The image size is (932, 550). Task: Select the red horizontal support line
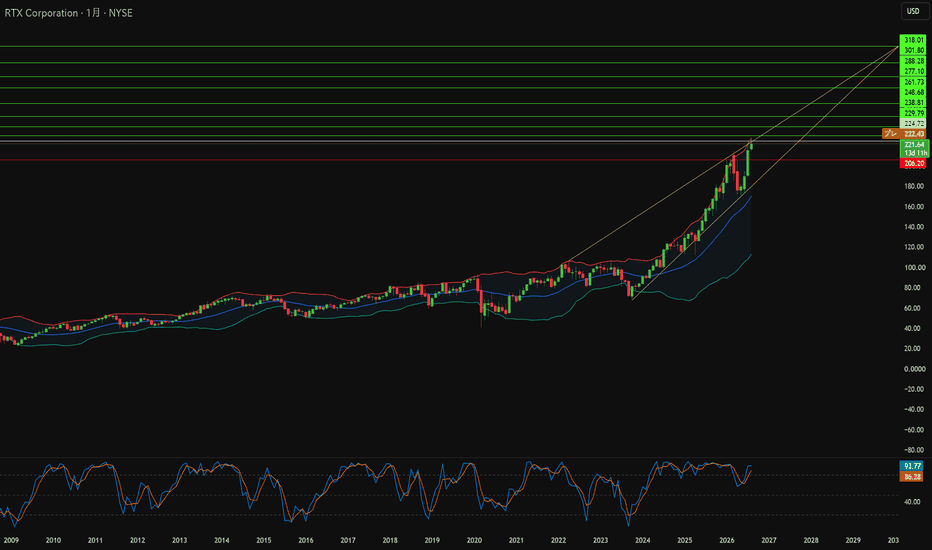coord(449,159)
